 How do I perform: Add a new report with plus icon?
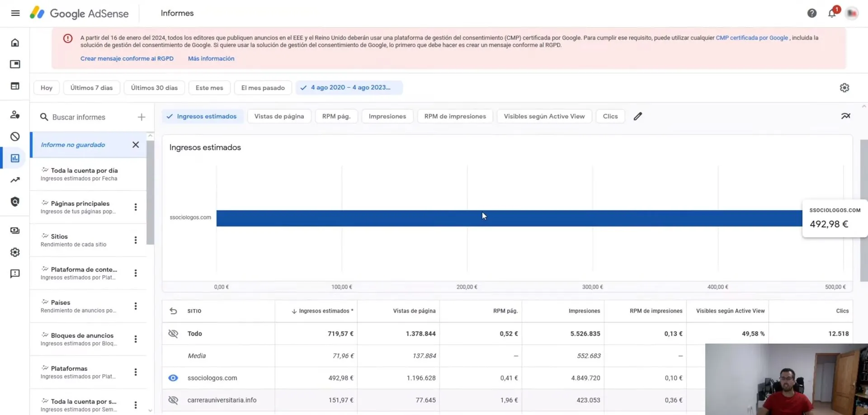tap(142, 117)
